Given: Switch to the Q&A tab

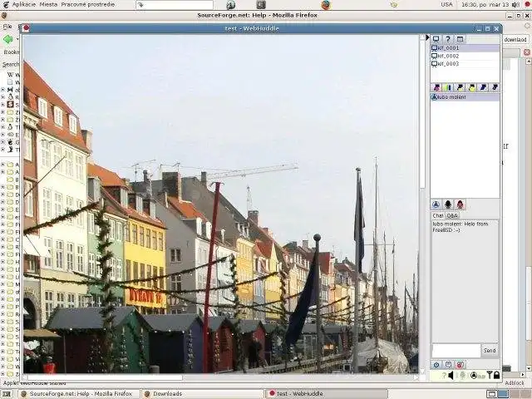Looking at the screenshot, I should [452, 215].
